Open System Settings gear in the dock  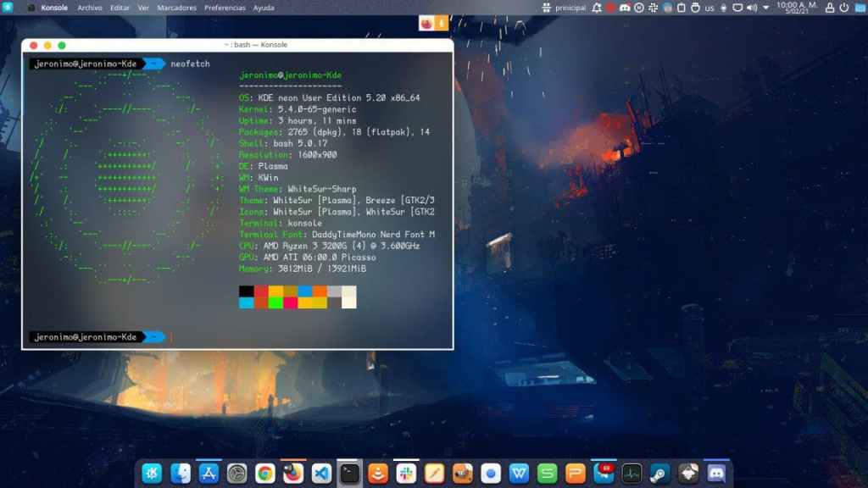pyautogui.click(x=236, y=473)
